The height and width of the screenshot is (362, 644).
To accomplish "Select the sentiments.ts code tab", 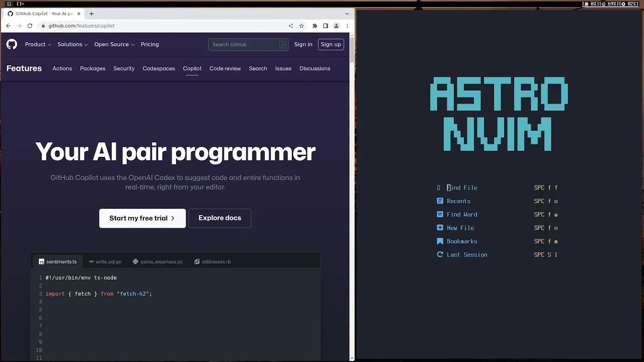I will 58,261.
